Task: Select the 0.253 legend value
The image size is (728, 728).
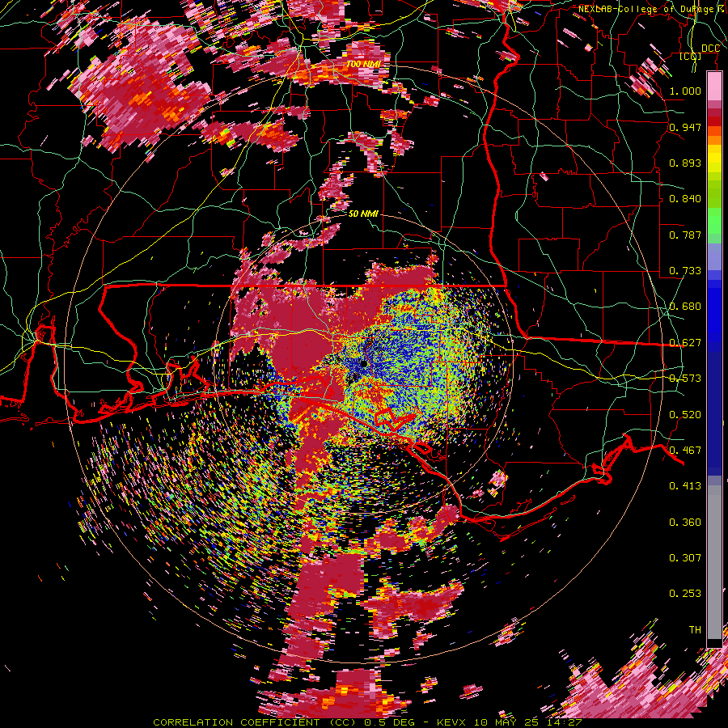Action: pyautogui.click(x=685, y=594)
